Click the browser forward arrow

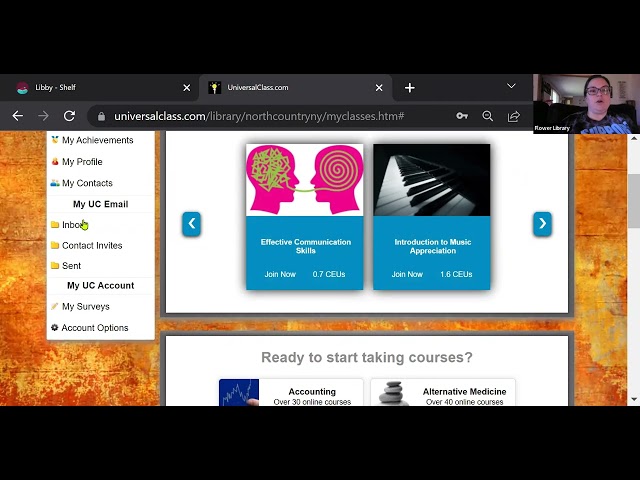click(x=43, y=116)
